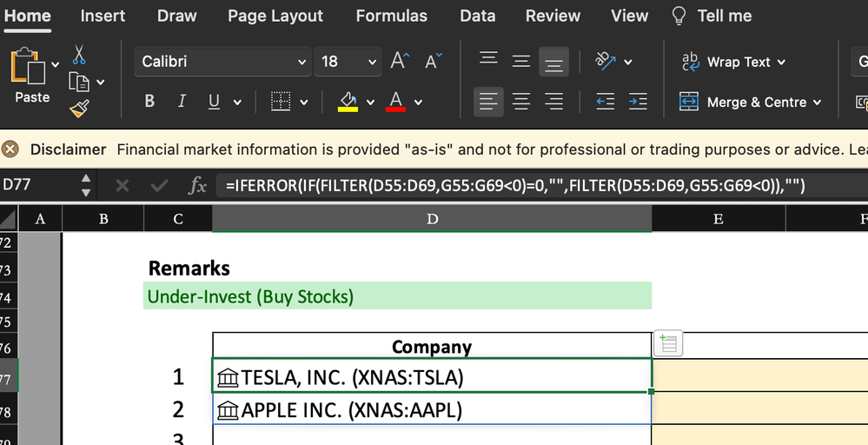Screen dimensions: 868x445
Task: Toggle italic formatting
Action: (x=181, y=102)
